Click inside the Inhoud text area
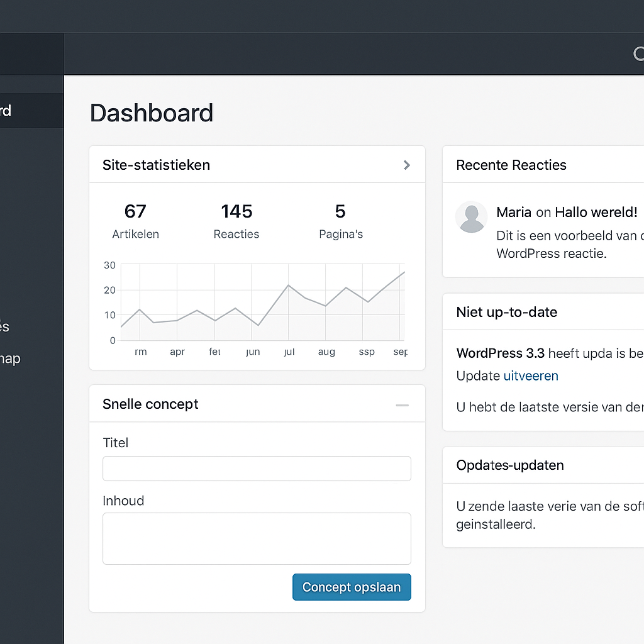The image size is (644, 644). tap(257, 538)
